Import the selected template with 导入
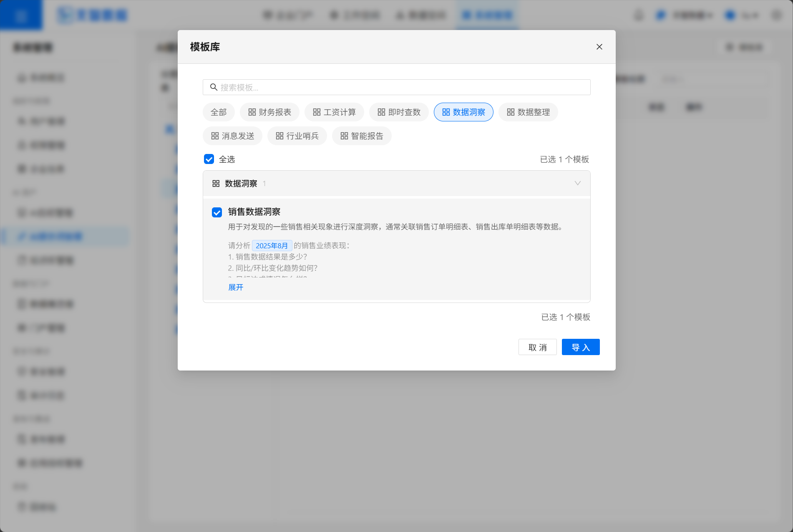Image resolution: width=793 pixels, height=532 pixels. pyautogui.click(x=581, y=347)
